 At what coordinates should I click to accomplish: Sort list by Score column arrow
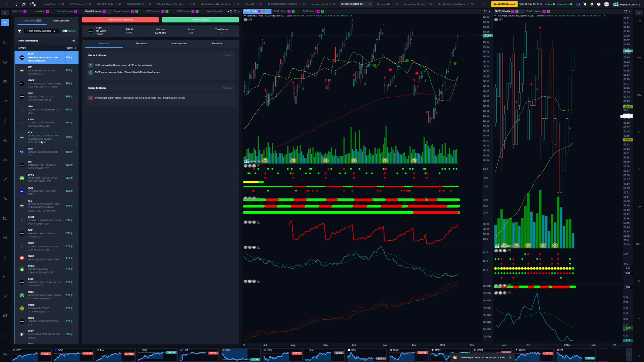[x=75, y=48]
